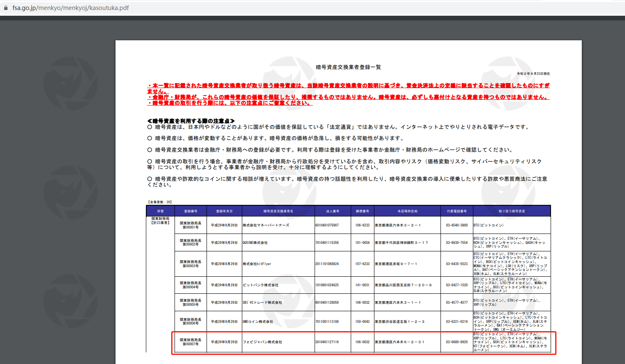The width and height of the screenshot is (625, 364).
Task: Click the 登録年月日 column header
Action: click(x=224, y=211)
